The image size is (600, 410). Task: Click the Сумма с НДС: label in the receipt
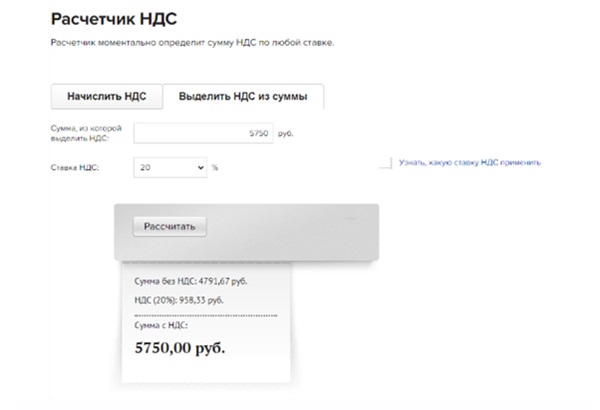pos(161,325)
